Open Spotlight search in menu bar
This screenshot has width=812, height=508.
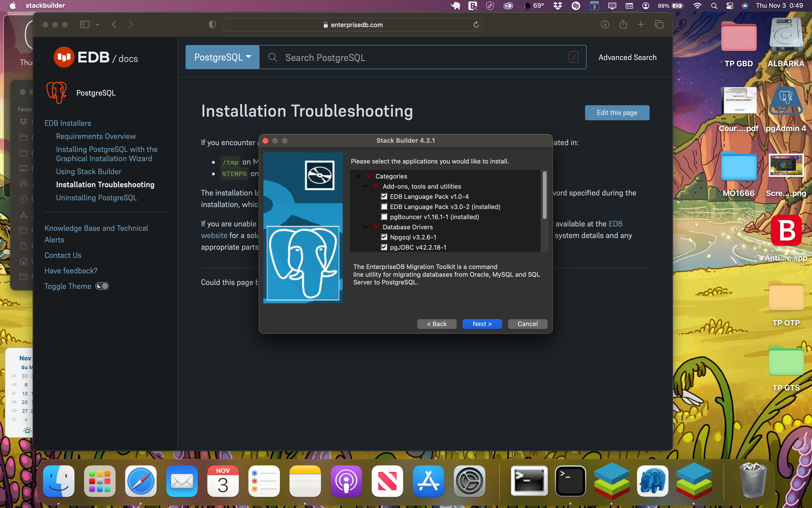point(714,6)
